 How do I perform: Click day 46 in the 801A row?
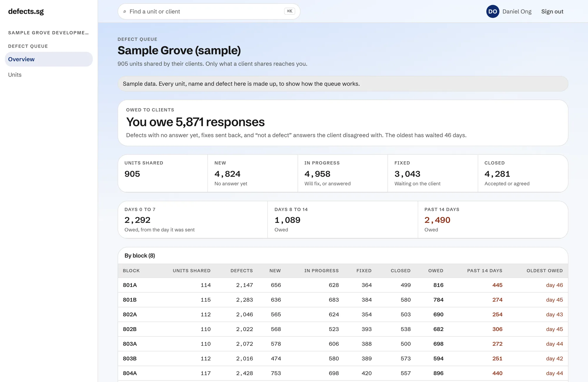554,285
